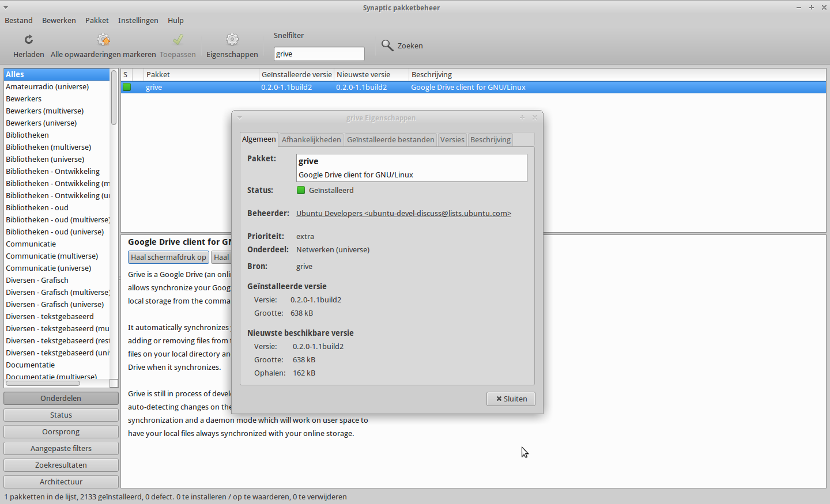Click the Alle opwaarderingen markeren icon
Viewport: 830px width, 504px height.
coord(103,39)
